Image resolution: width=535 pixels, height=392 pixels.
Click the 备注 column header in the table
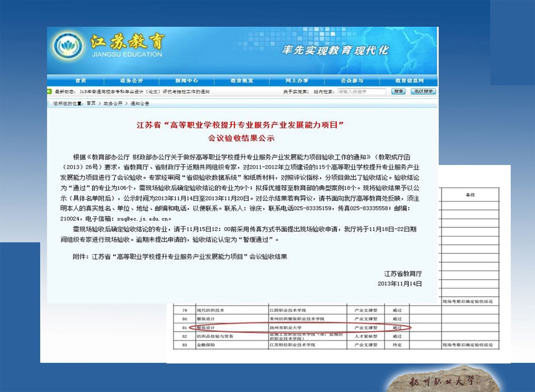(470, 195)
